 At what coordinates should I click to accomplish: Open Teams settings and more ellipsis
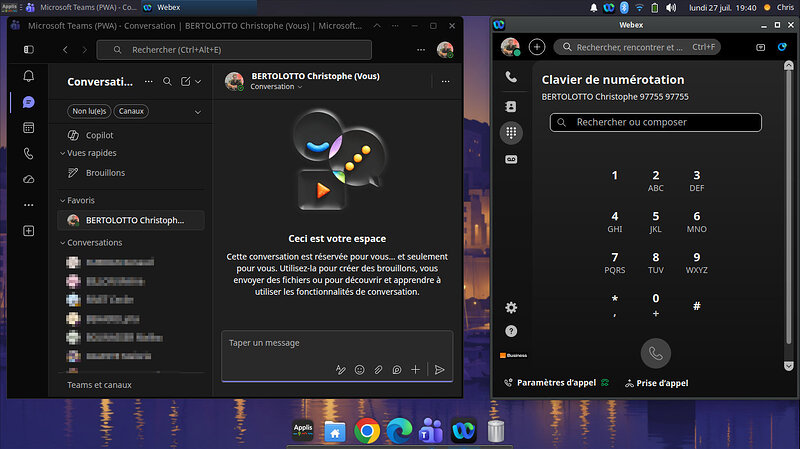click(x=421, y=49)
